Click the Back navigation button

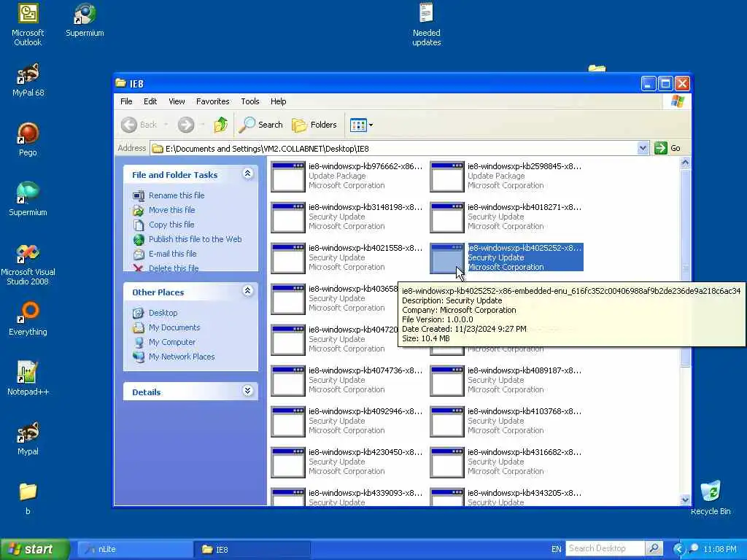139,125
